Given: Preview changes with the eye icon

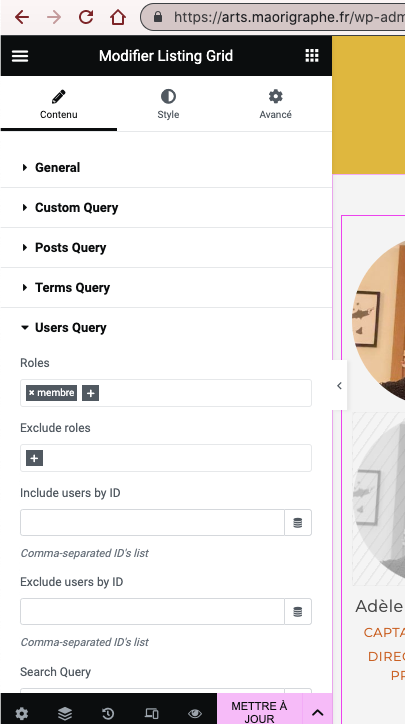Looking at the screenshot, I should tap(195, 713).
